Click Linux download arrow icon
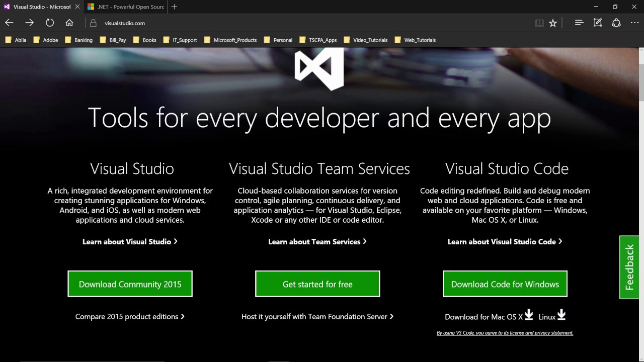The image size is (644, 362). click(561, 315)
